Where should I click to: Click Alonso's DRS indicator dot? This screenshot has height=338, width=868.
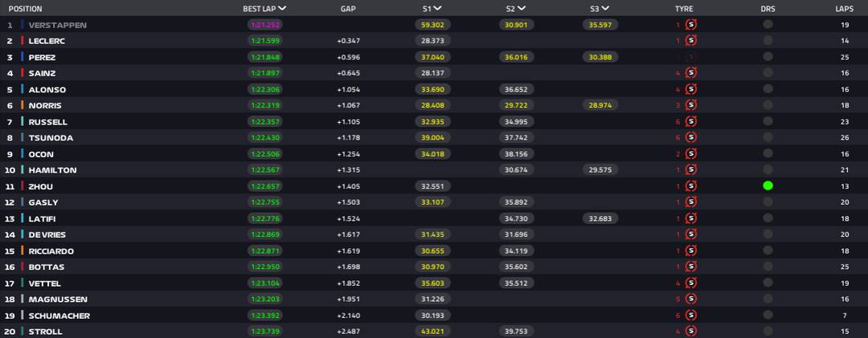[x=768, y=89]
